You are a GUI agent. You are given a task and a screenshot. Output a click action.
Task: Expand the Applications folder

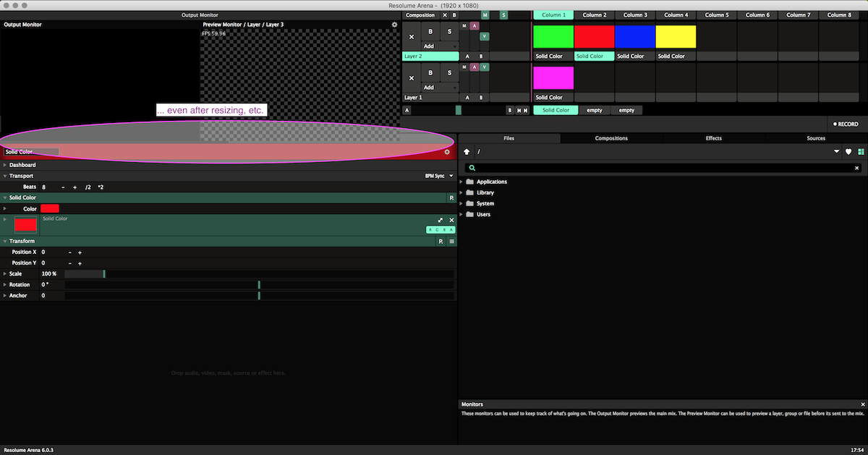coord(461,182)
